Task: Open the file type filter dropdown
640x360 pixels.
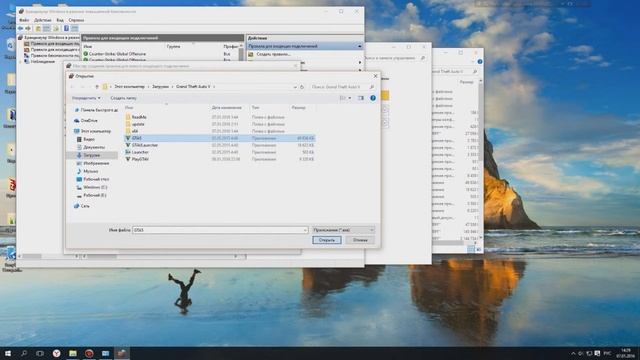Action: (343, 230)
